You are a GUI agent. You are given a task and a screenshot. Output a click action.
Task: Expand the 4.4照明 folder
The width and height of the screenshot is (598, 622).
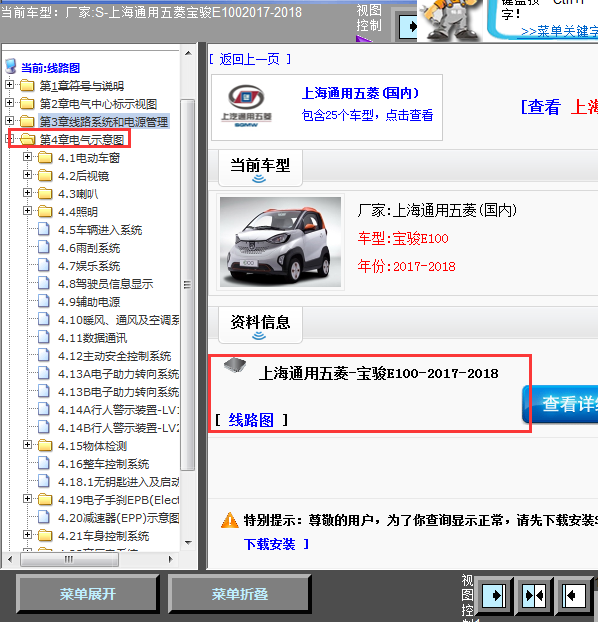27,211
